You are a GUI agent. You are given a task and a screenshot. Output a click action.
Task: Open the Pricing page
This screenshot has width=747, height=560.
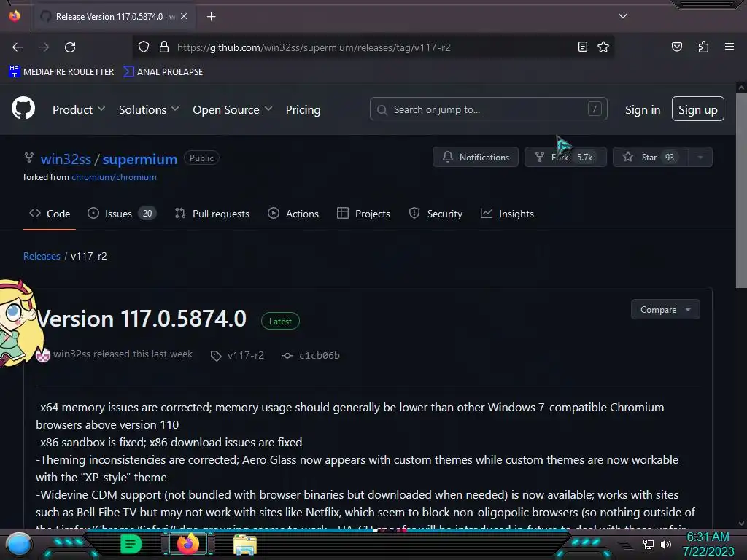(x=303, y=109)
